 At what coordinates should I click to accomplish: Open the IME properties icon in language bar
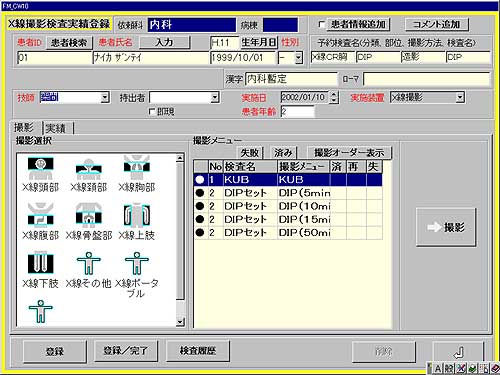pos(484,368)
